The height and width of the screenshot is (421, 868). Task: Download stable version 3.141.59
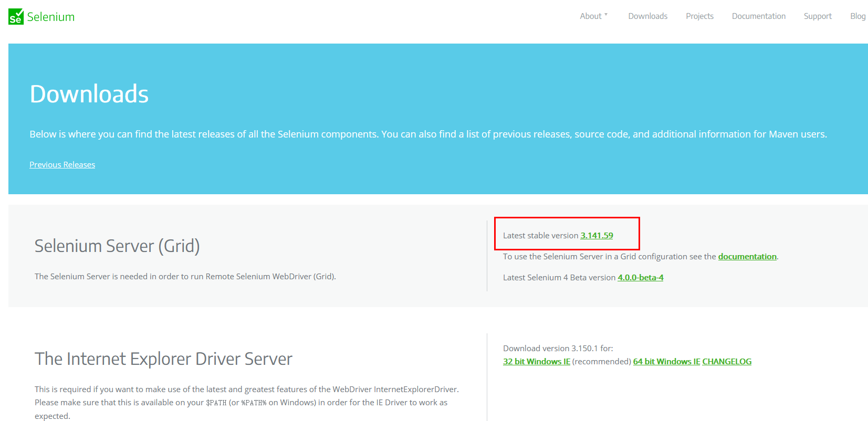coord(597,235)
